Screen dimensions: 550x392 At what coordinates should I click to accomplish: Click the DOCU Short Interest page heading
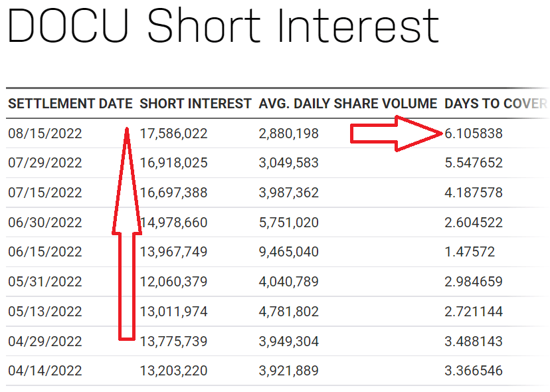(x=223, y=27)
